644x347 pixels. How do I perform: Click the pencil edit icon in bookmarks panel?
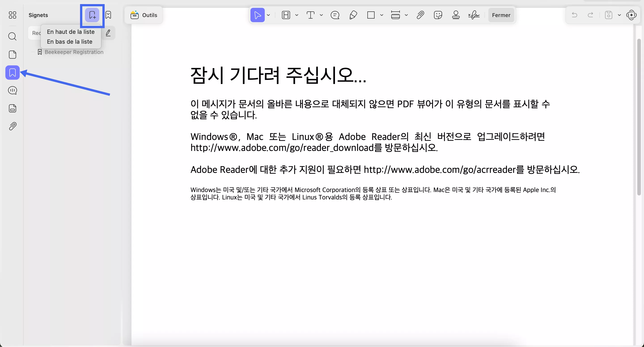[x=108, y=33]
